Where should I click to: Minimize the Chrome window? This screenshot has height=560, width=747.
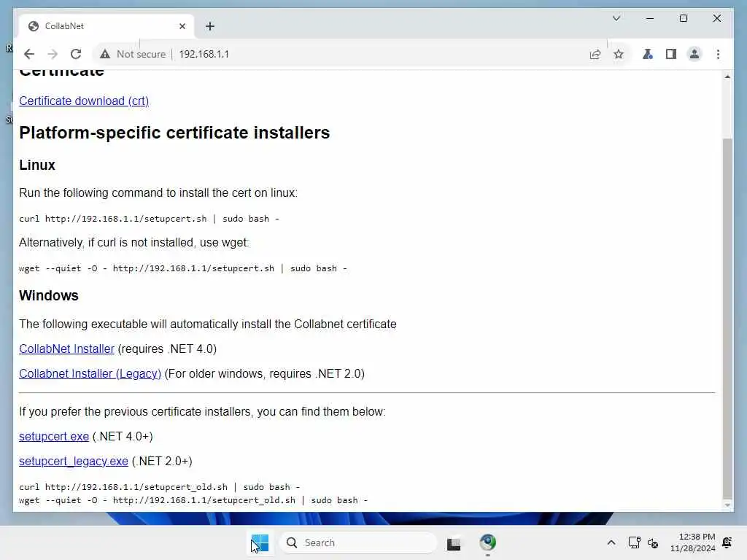click(650, 18)
